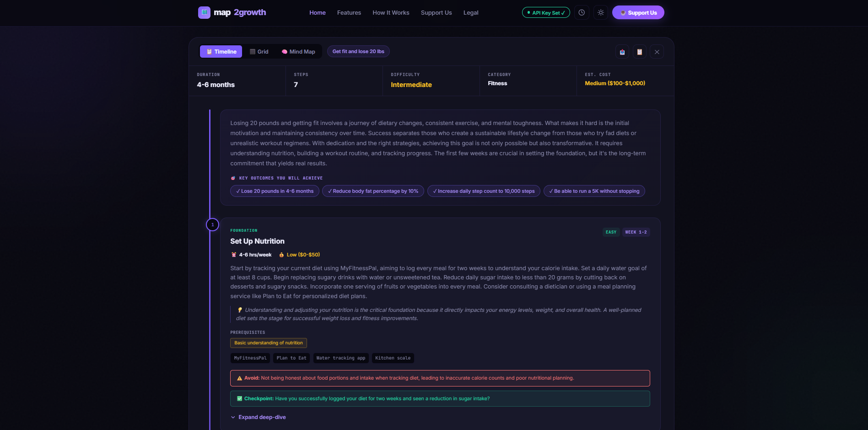
Task: Click the purple Support Us button
Action: pos(638,12)
